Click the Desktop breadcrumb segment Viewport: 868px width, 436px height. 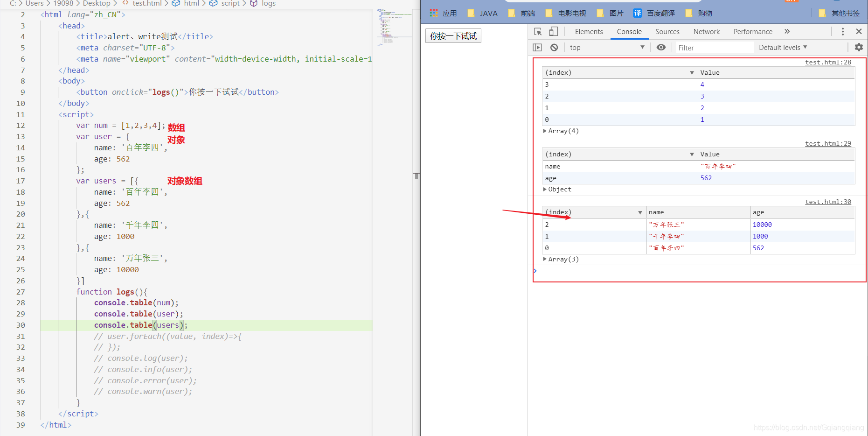pos(97,3)
